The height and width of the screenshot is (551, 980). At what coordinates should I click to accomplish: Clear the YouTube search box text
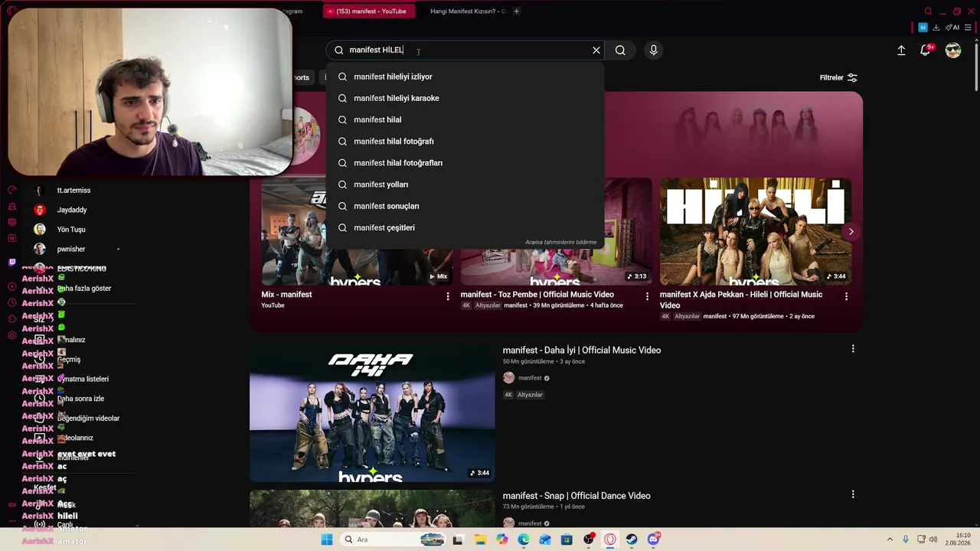click(x=596, y=51)
